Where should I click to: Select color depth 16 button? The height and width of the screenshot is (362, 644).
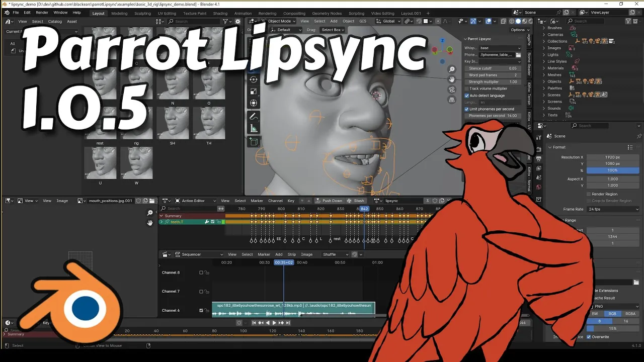tap(626, 321)
